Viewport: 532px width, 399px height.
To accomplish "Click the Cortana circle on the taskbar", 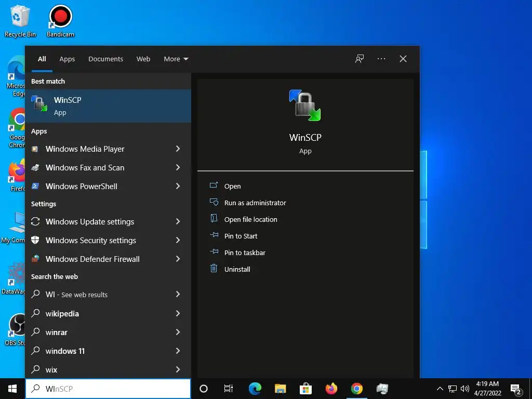I will point(204,389).
